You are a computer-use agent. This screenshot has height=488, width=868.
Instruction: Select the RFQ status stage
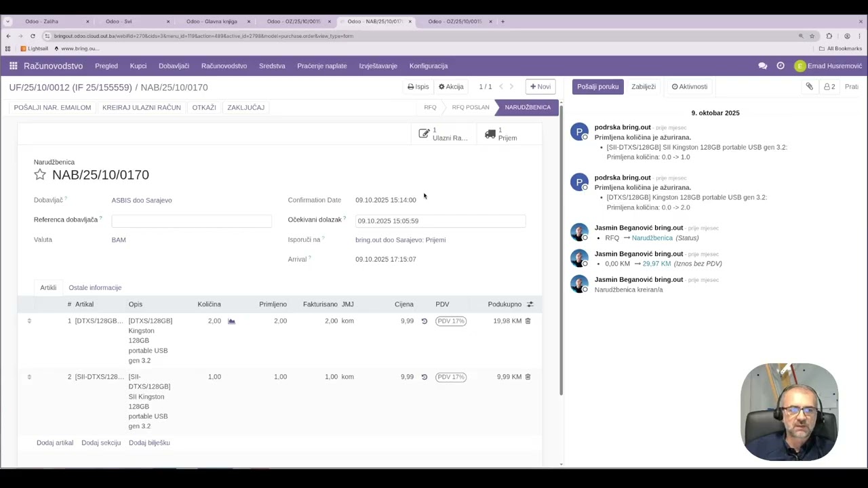click(x=430, y=107)
